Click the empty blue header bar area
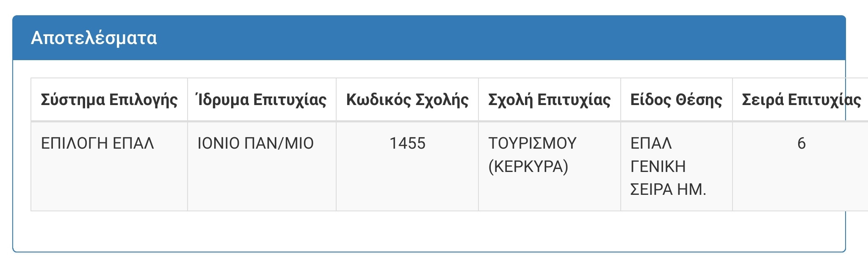This screenshot has height=277, width=868. 508,38
